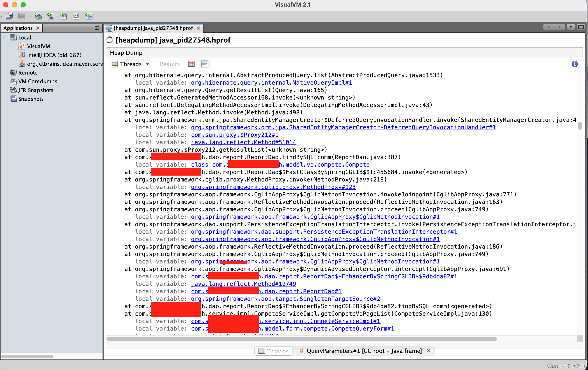
Task: Open the java.lang.reflect.Method#51014 link
Action: click(243, 142)
